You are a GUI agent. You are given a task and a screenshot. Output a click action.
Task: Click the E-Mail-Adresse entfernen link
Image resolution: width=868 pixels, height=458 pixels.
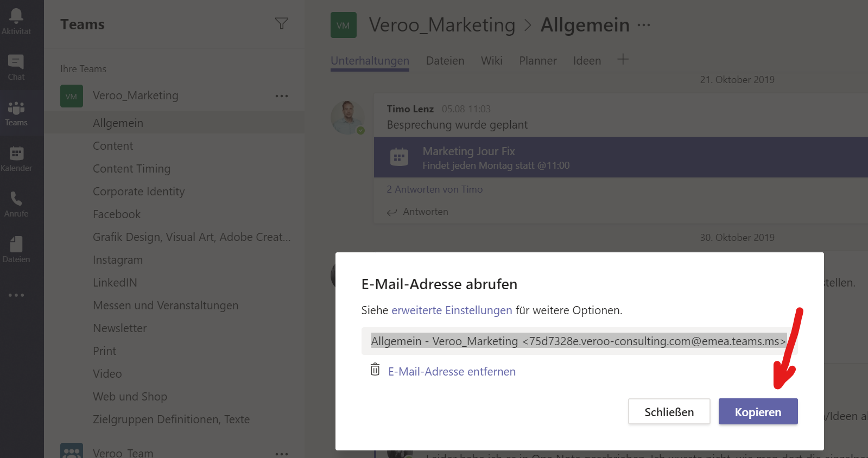[452, 372]
